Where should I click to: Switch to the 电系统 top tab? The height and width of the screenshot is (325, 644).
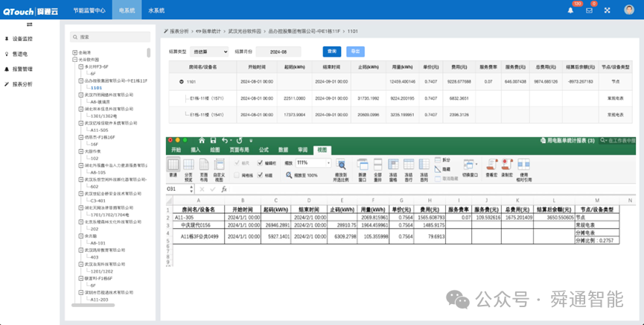click(127, 10)
